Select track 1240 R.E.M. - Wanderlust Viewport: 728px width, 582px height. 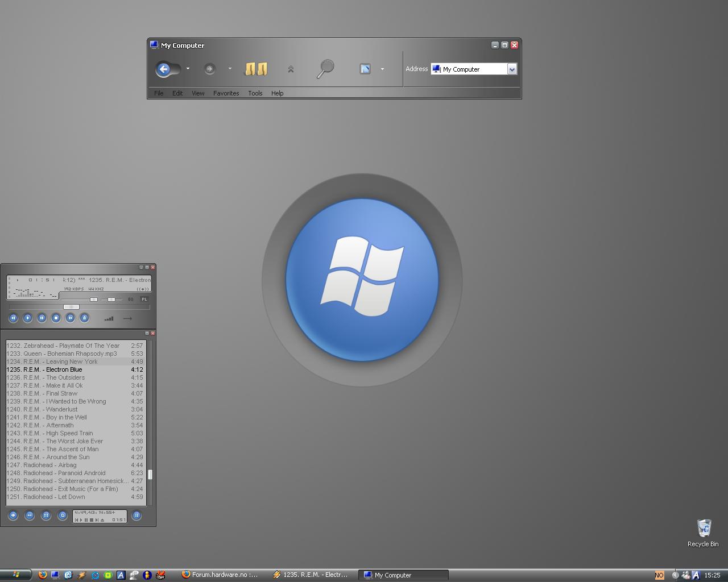(x=76, y=409)
